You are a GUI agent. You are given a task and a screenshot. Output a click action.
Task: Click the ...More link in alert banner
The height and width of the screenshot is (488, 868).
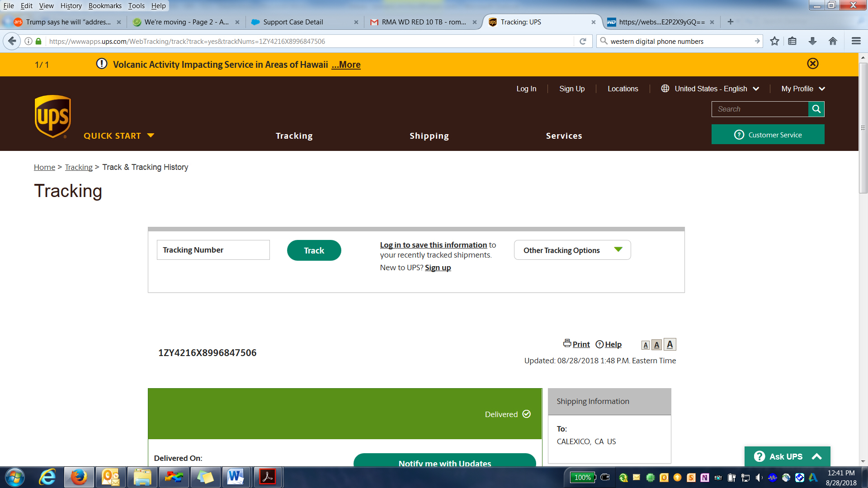pyautogui.click(x=346, y=65)
